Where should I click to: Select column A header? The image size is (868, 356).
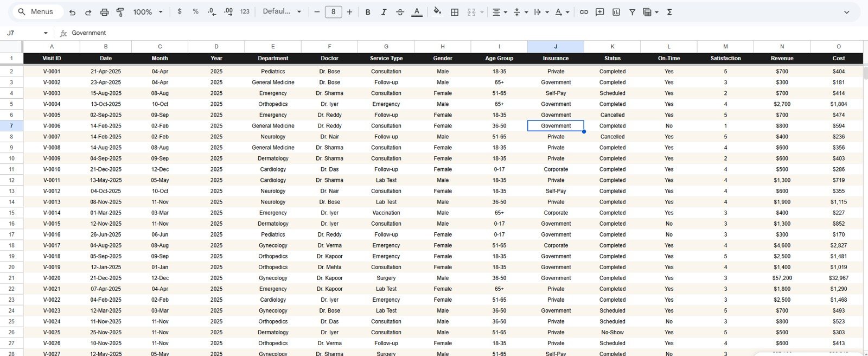[x=52, y=47]
